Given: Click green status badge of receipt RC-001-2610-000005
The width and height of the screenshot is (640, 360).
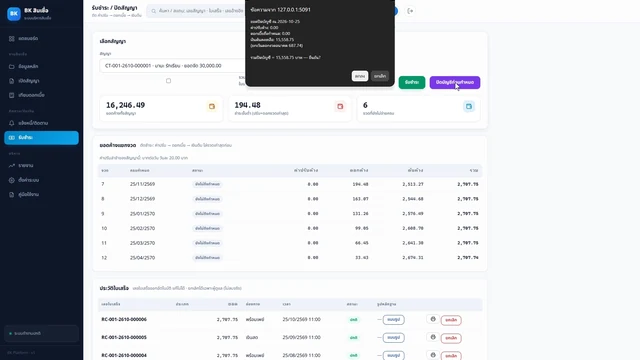Looking at the screenshot, I should pos(353,338).
